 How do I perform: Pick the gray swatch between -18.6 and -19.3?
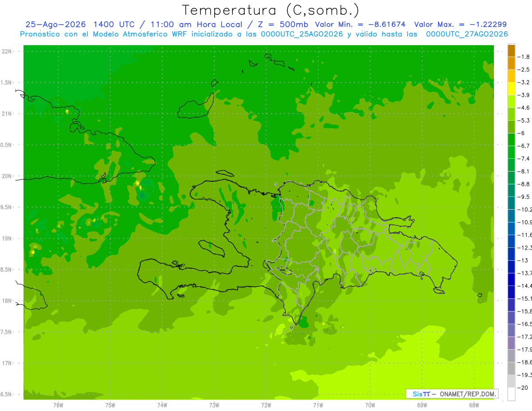[x=511, y=368]
